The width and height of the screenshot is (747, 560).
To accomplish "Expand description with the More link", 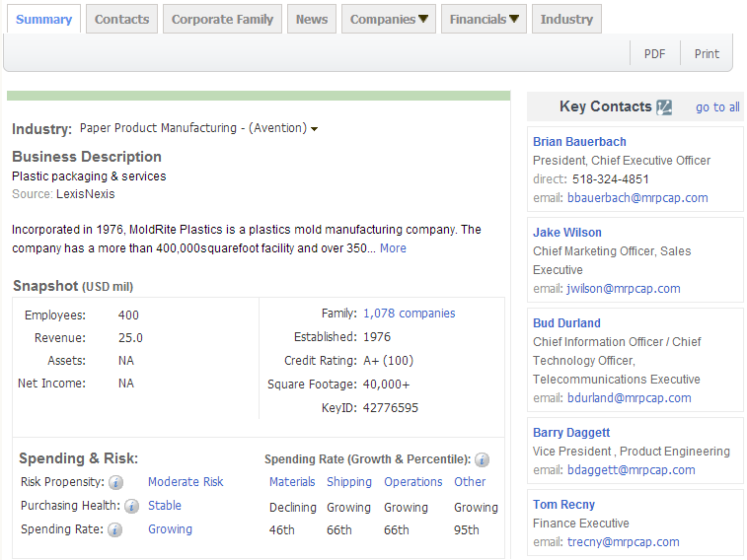I will (393, 248).
